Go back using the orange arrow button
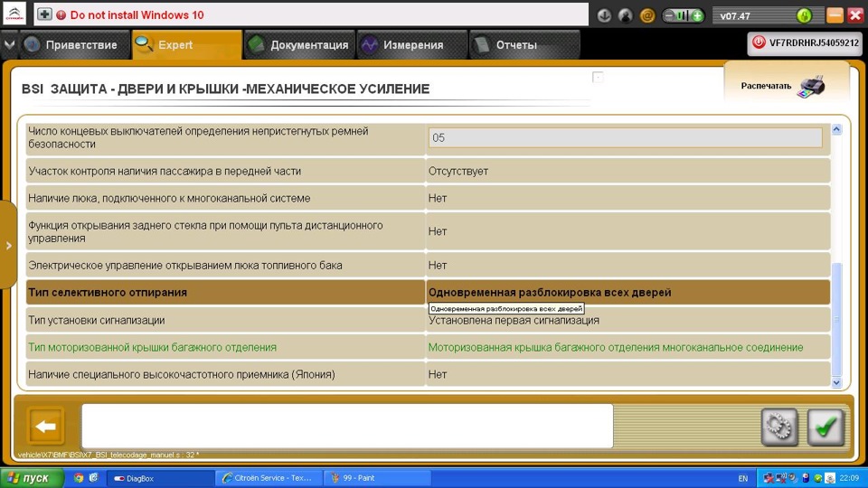Viewport: 868px width, 488px height. (46, 426)
